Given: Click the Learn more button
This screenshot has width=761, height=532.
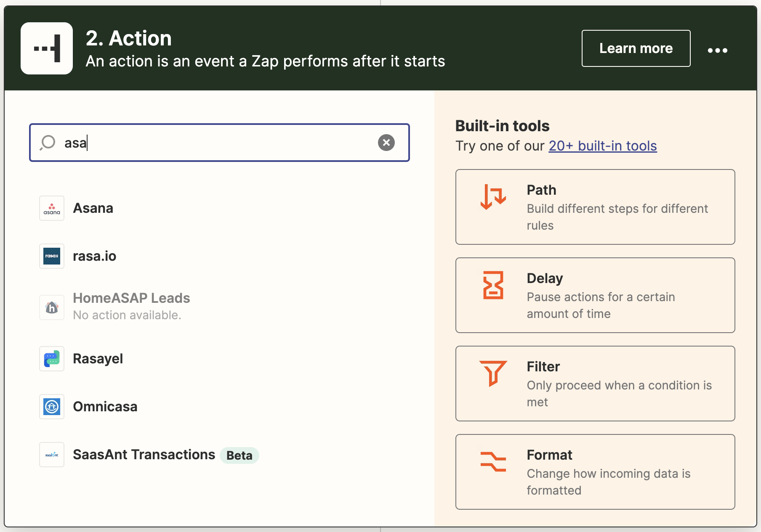Looking at the screenshot, I should [x=636, y=48].
